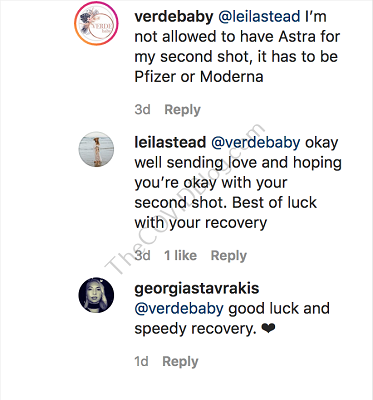The height and width of the screenshot is (400, 373).
Task: Open the @leilastead mention link
Action: (259, 16)
